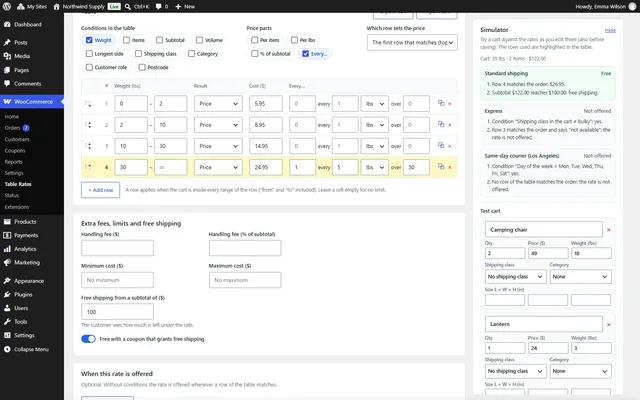Enable the Subtotal condition checkbox
The image size is (640, 400).
pos(160,40)
